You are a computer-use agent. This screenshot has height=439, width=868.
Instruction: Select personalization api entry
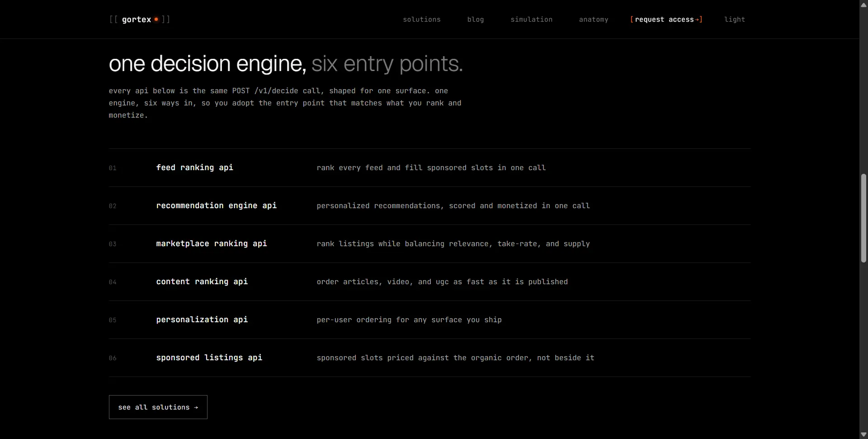pos(429,320)
